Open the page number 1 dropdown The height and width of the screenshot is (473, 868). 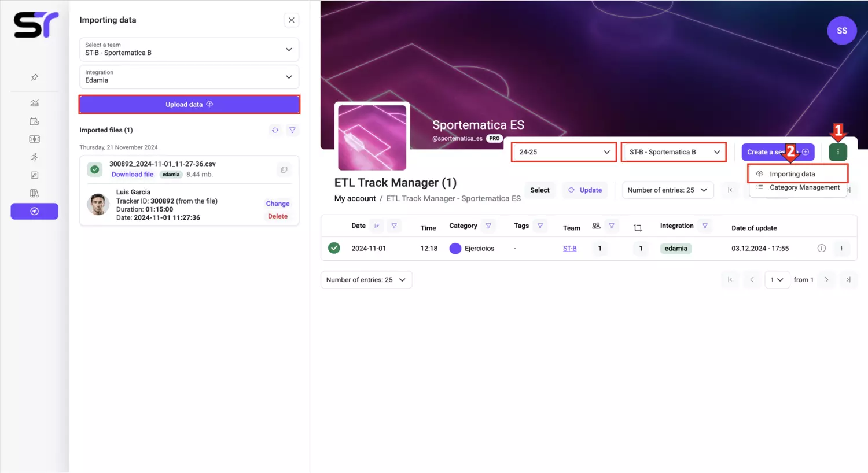[x=777, y=280]
